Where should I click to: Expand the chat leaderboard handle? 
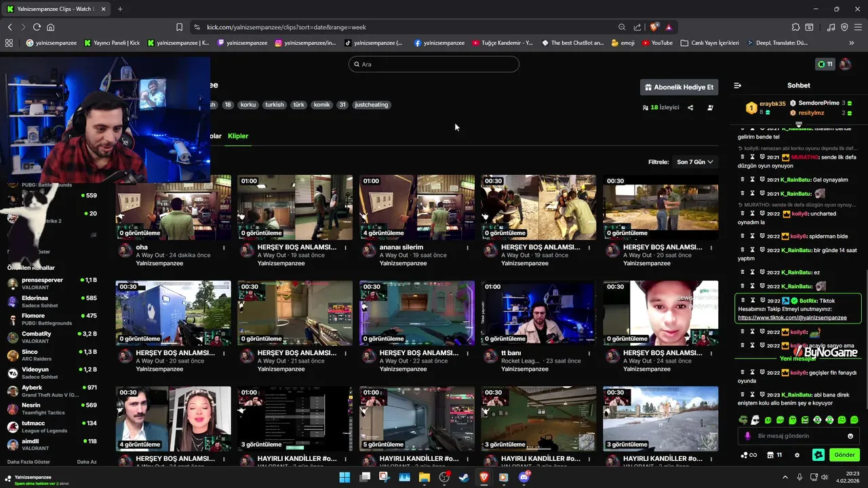pyautogui.click(x=799, y=125)
